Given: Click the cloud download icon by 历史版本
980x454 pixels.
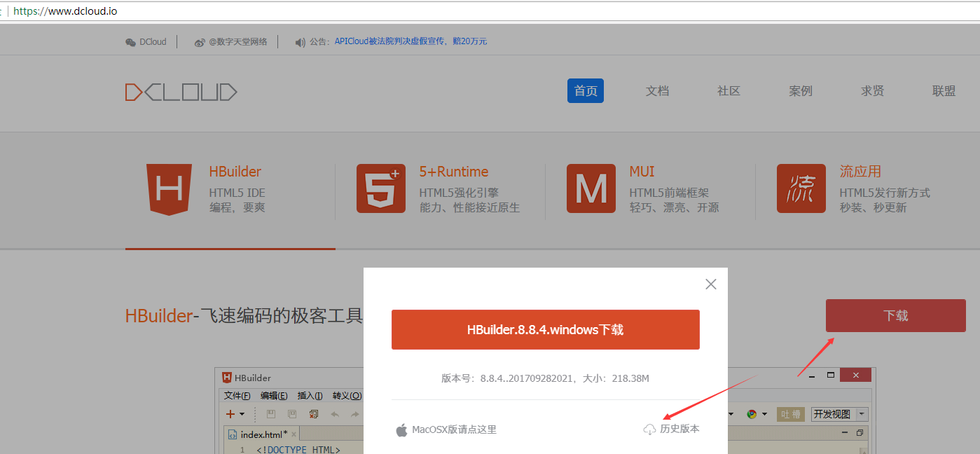Looking at the screenshot, I should point(649,429).
